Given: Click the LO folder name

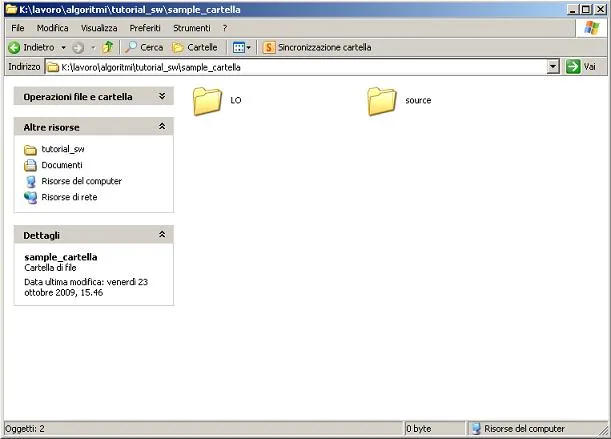Looking at the screenshot, I should (236, 100).
